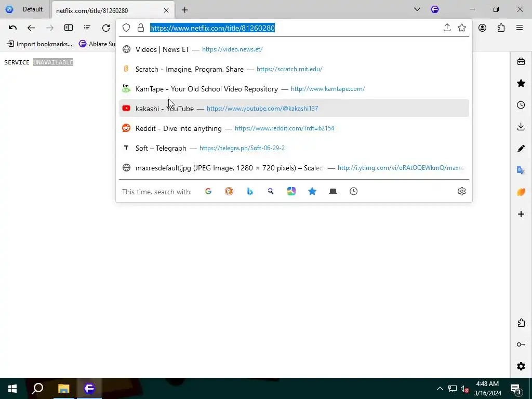Switch to the Default workspace tab
532x399 pixels.
(25, 9)
